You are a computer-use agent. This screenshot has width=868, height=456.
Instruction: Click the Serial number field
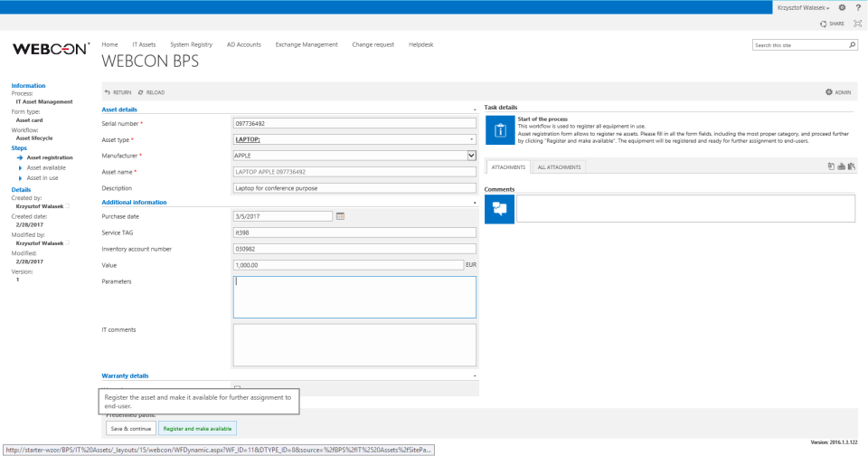[354, 124]
